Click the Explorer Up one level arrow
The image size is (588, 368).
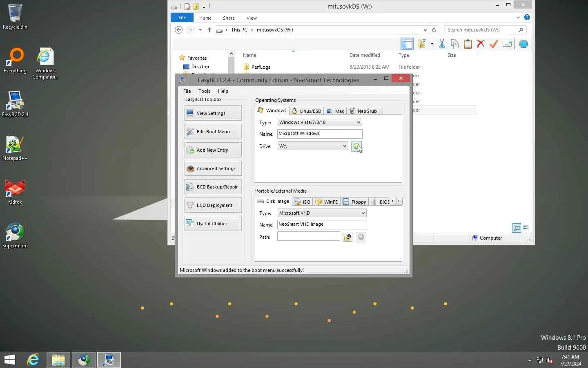pyautogui.click(x=209, y=30)
